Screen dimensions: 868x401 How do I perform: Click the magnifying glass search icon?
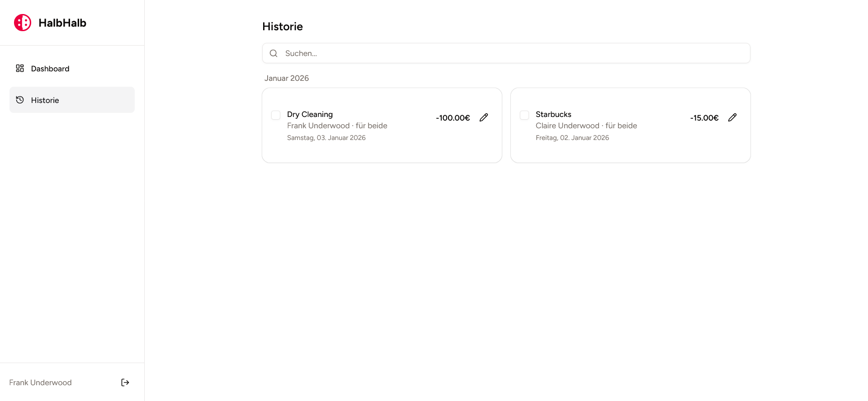point(274,53)
